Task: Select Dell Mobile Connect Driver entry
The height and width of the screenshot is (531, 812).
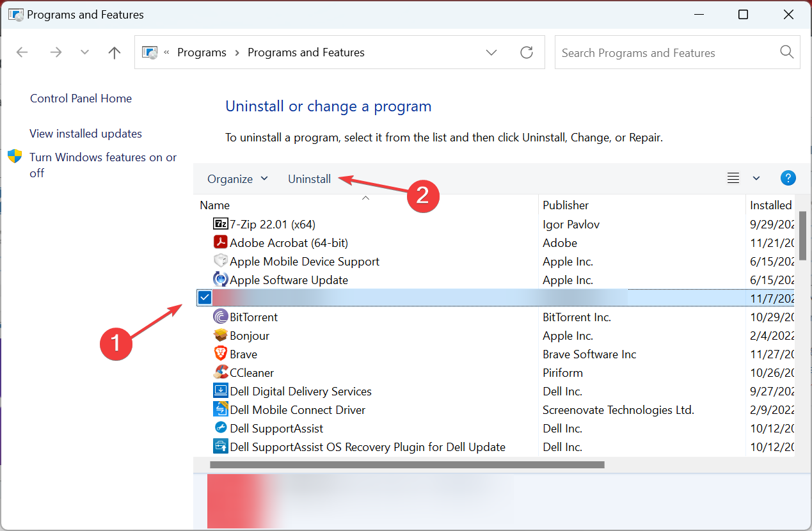Action: (x=298, y=409)
